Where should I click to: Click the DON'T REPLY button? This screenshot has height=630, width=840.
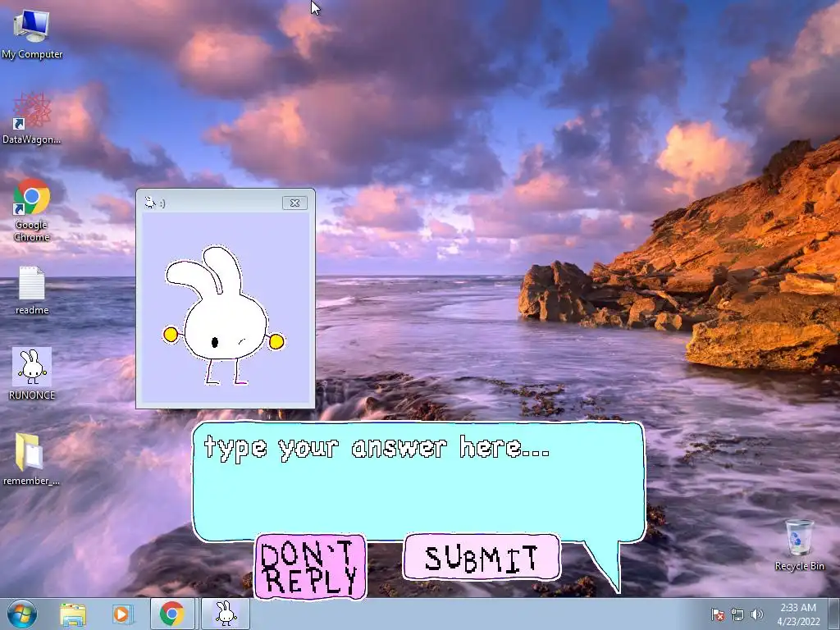coord(310,567)
